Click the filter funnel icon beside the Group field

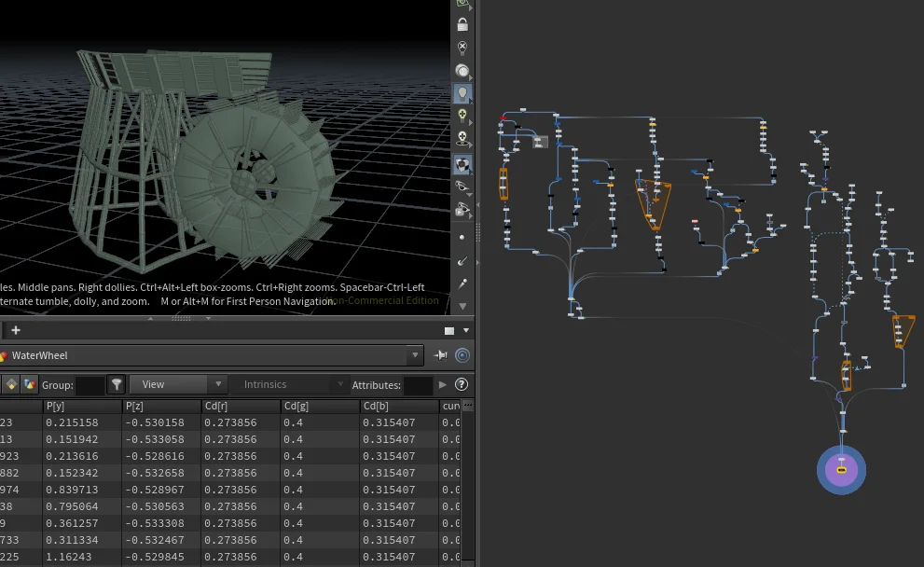pos(117,384)
